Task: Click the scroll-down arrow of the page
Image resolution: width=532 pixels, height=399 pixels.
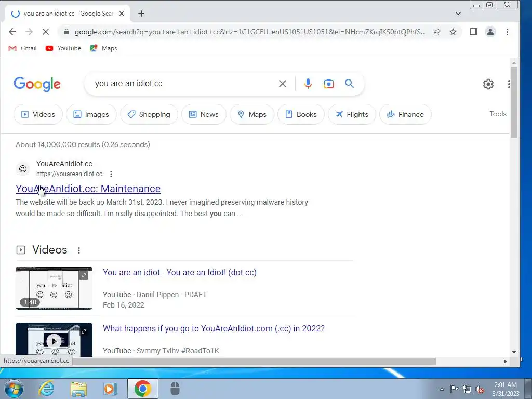Action: point(514,352)
